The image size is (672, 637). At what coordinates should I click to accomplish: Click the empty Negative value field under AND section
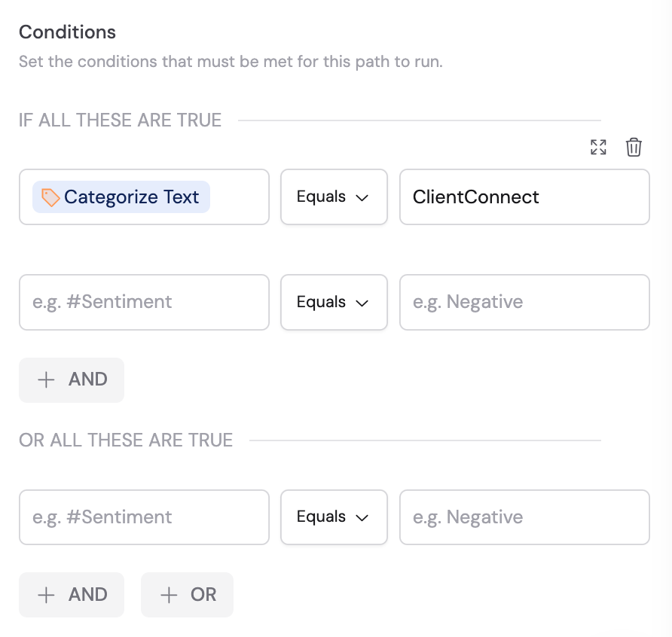524,303
